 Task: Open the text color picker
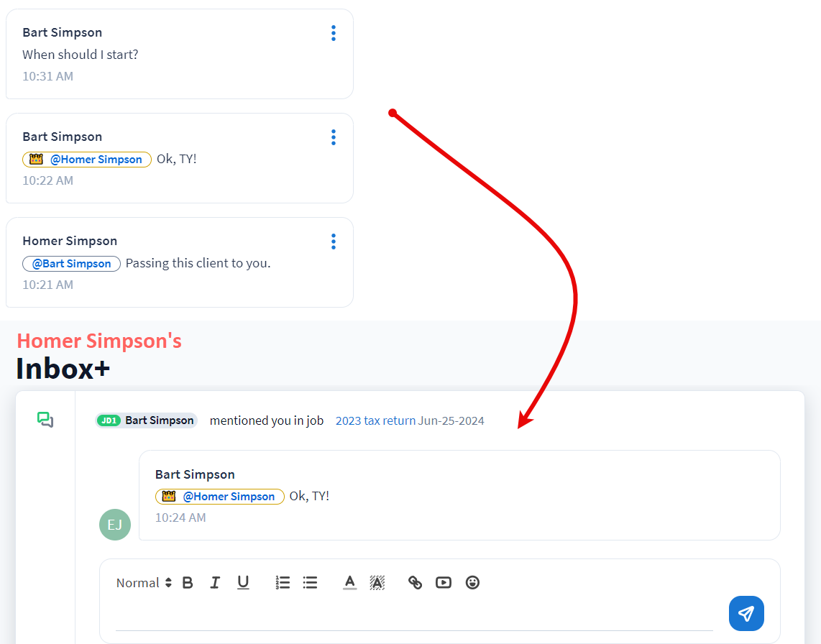[349, 583]
